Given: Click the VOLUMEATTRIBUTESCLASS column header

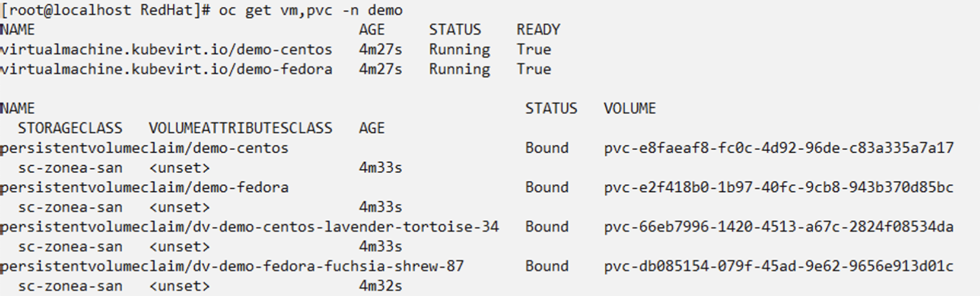Looking at the screenshot, I should pos(241,128).
